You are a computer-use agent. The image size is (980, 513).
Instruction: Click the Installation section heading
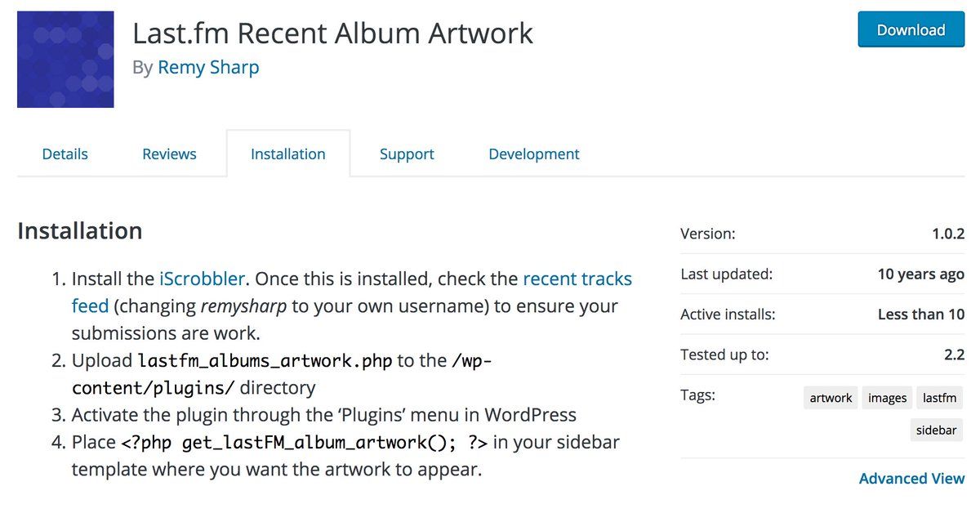point(79,231)
